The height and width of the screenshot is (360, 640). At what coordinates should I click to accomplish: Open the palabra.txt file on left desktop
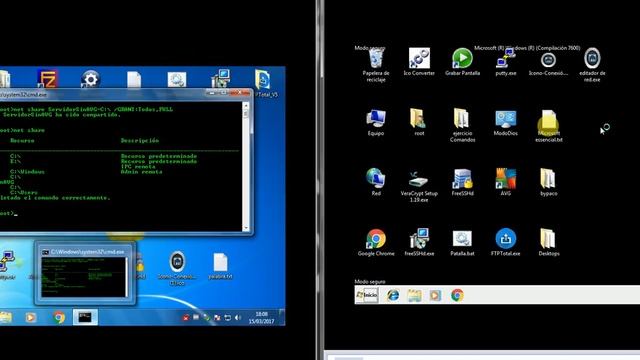[x=220, y=265]
